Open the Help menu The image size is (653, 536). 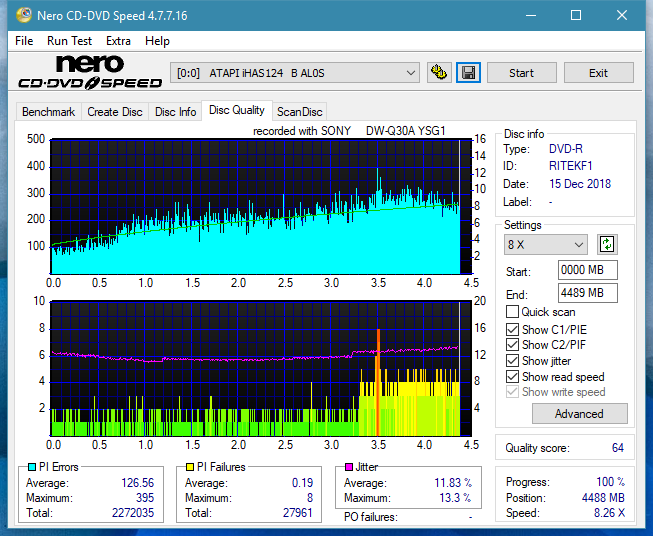157,41
